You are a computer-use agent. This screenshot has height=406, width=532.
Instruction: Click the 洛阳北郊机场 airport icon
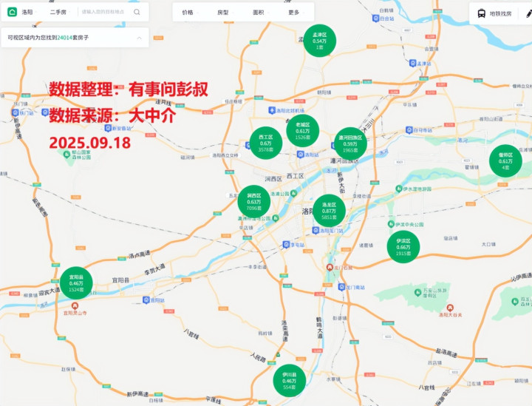click(272, 110)
